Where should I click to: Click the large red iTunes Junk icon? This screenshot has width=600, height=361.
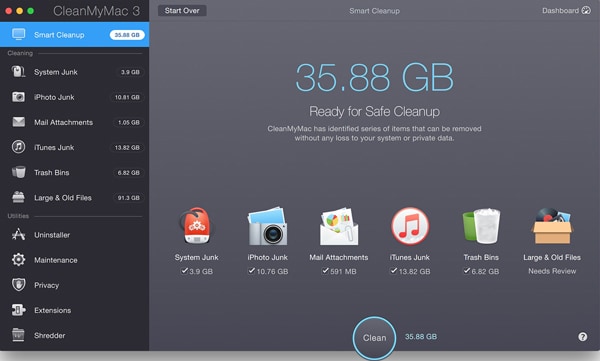pos(410,226)
